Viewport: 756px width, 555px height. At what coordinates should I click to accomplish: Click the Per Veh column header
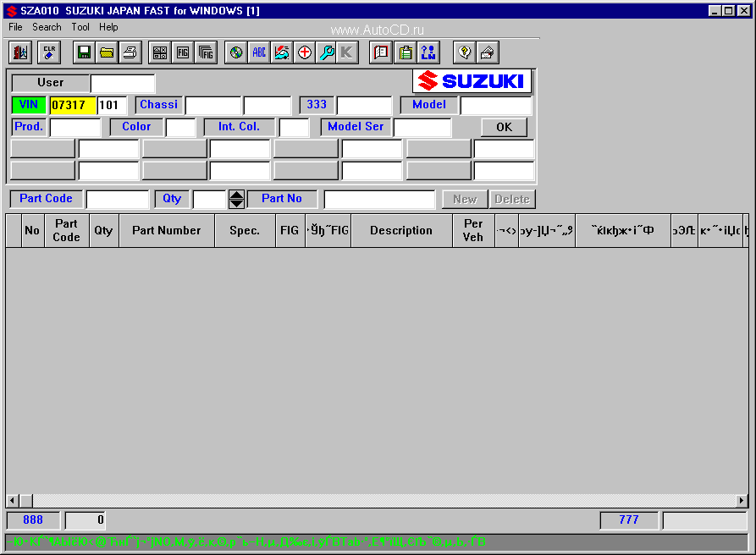pyautogui.click(x=473, y=231)
